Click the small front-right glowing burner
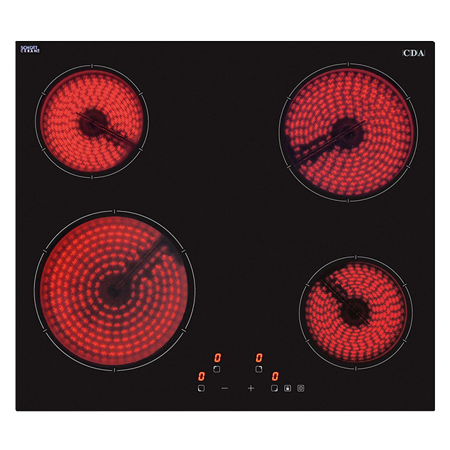 point(356,313)
